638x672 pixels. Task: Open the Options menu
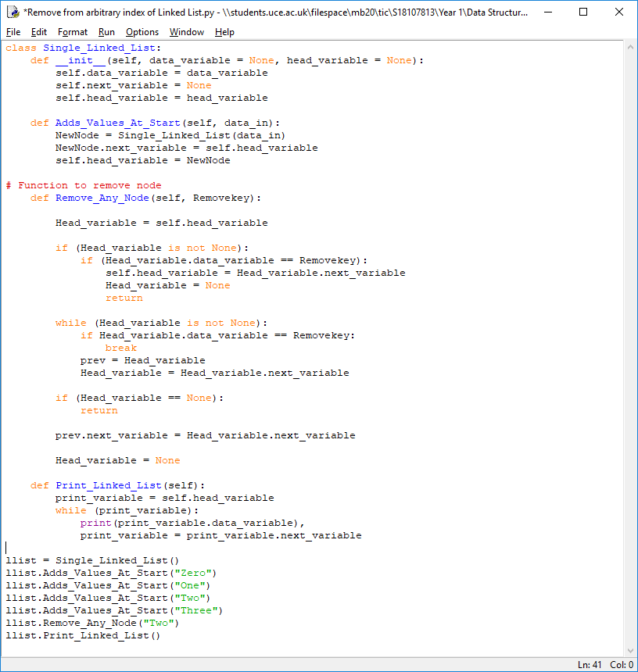(142, 32)
